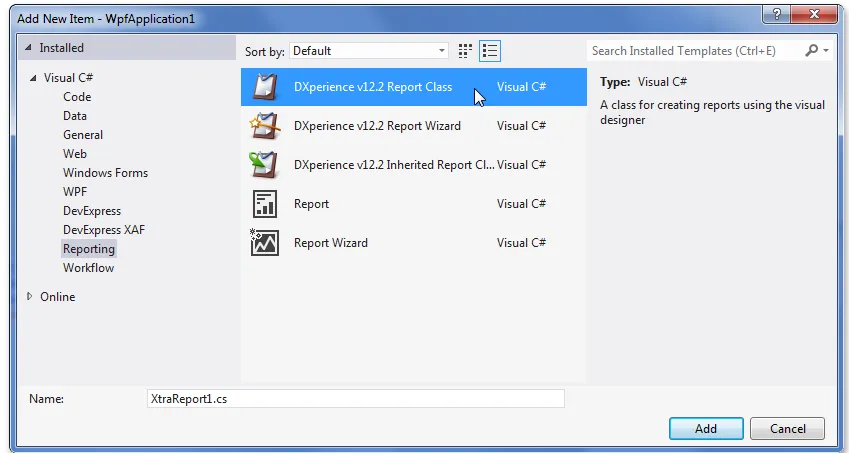Select the DevExpress category
This screenshot has height=453, width=849.
pos(92,211)
